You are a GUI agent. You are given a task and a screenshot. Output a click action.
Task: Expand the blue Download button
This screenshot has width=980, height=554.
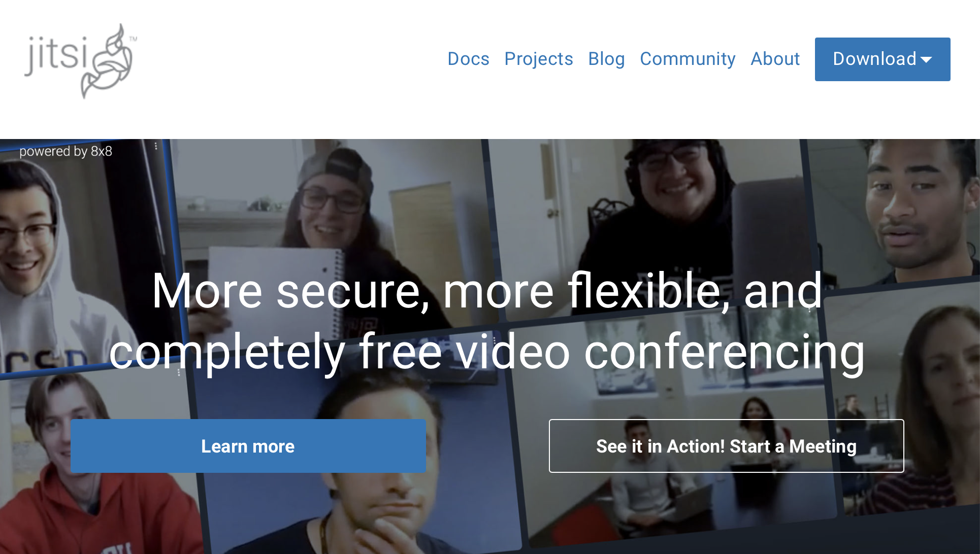point(883,59)
